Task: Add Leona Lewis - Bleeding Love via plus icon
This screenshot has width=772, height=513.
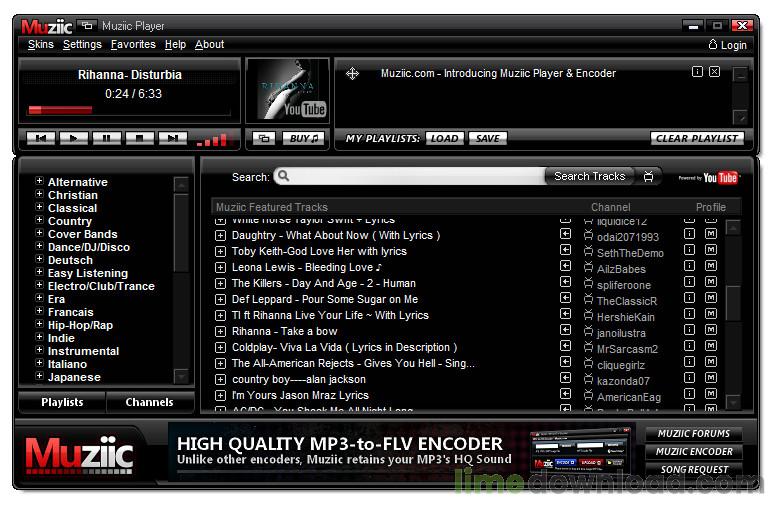Action: [221, 268]
